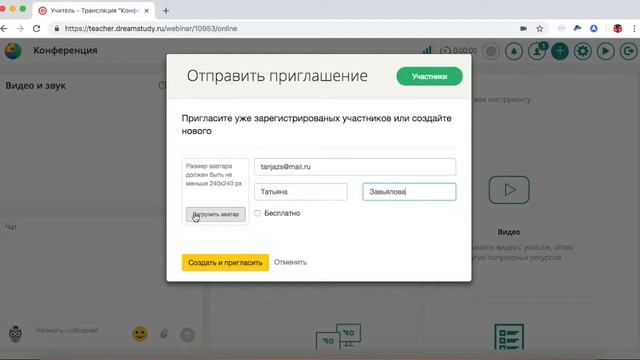Image resolution: width=640 pixels, height=360 pixels.
Task: Click the Участники green button
Action: 429,76
